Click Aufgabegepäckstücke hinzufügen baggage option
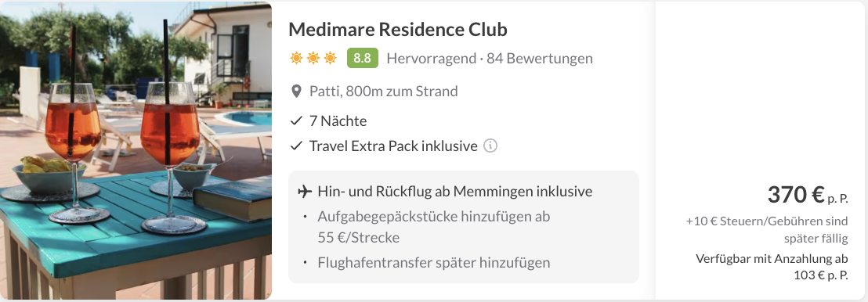 pyautogui.click(x=434, y=227)
